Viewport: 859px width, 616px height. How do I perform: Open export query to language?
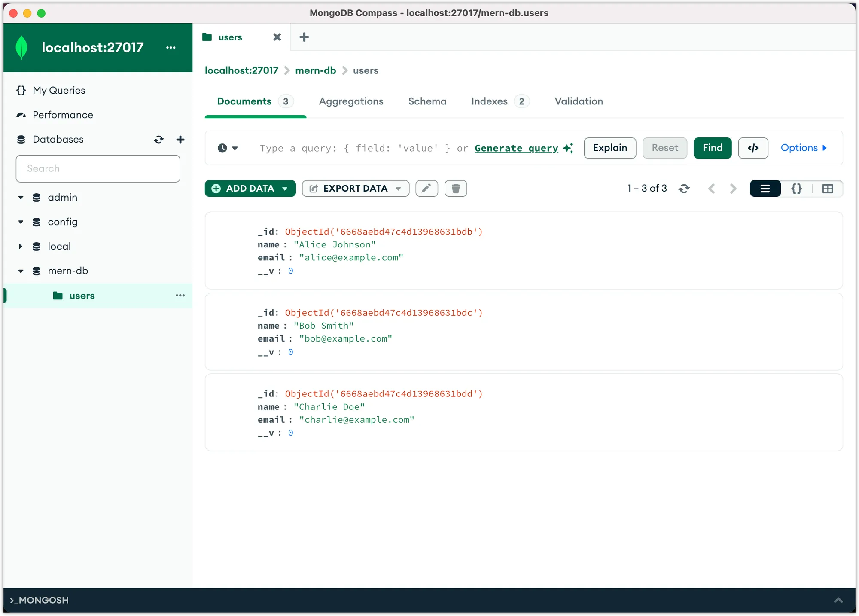(753, 148)
